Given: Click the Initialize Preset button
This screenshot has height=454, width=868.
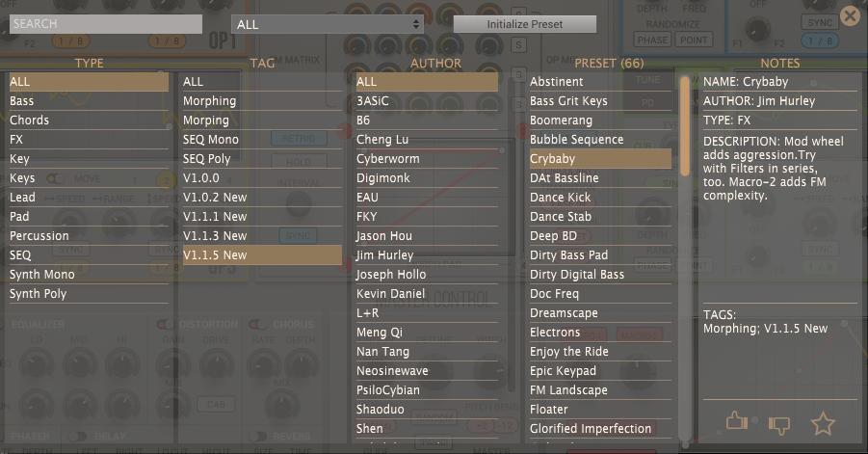Looking at the screenshot, I should coord(525,24).
